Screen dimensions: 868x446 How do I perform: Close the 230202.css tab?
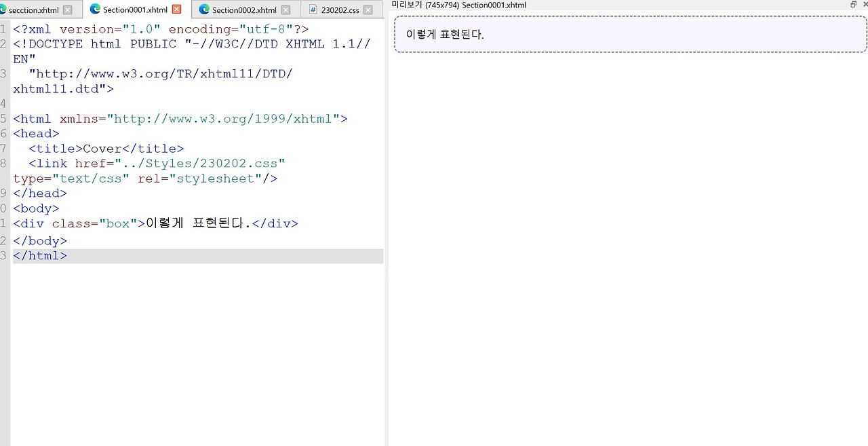pyautogui.click(x=368, y=10)
